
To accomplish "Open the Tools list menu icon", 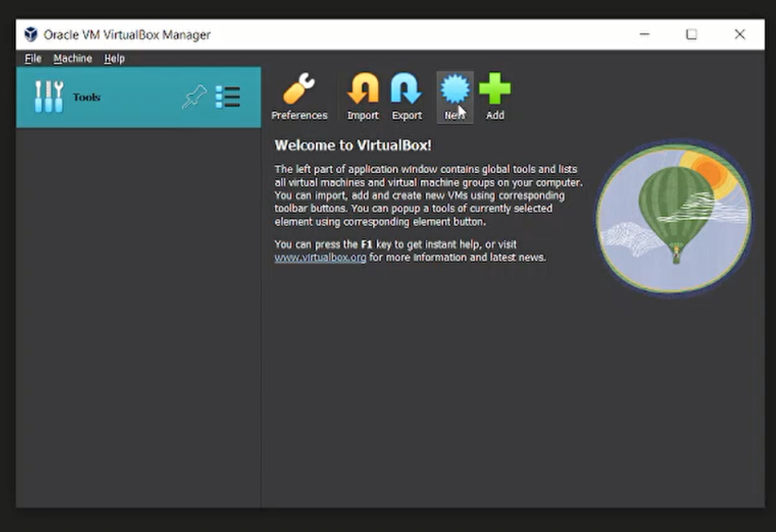I will click(x=228, y=97).
